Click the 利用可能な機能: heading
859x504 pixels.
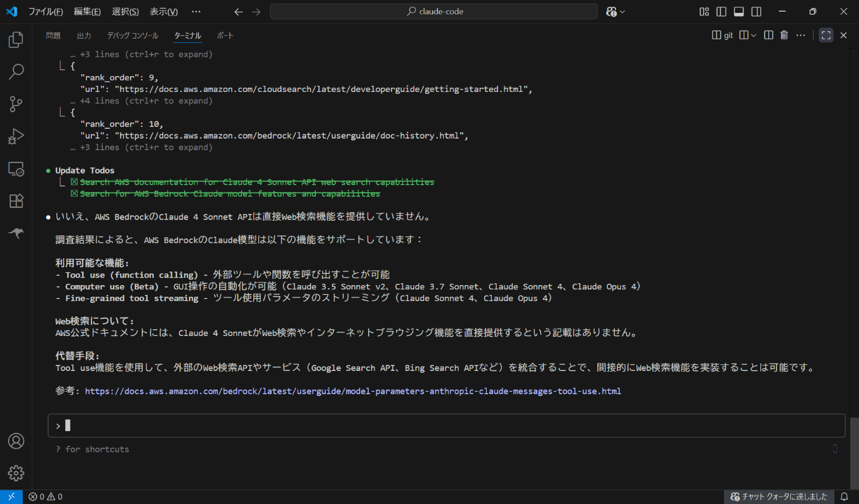tap(92, 263)
